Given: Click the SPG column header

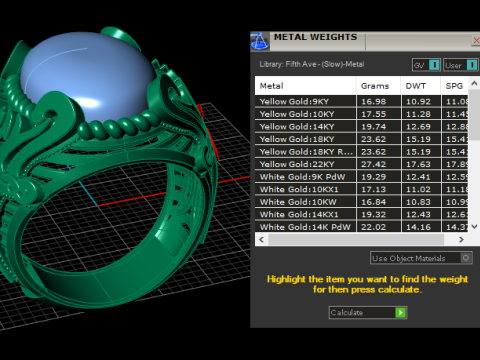Looking at the screenshot, I should click(x=454, y=86).
